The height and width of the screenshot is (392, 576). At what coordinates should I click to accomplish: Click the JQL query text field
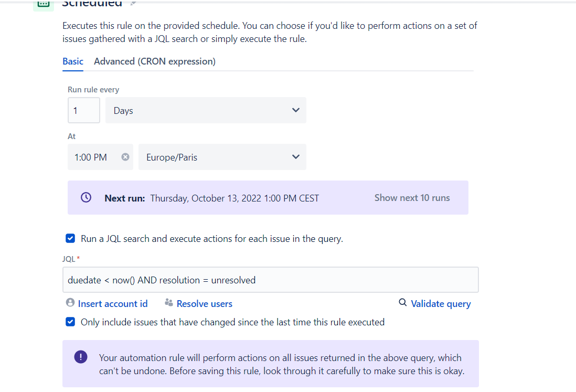coord(270,280)
